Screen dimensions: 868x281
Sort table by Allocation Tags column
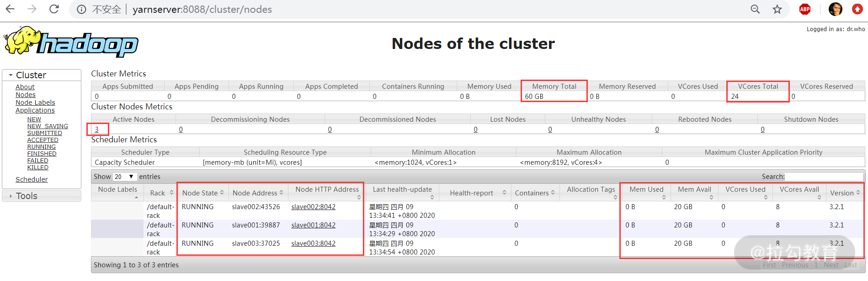(x=615, y=197)
